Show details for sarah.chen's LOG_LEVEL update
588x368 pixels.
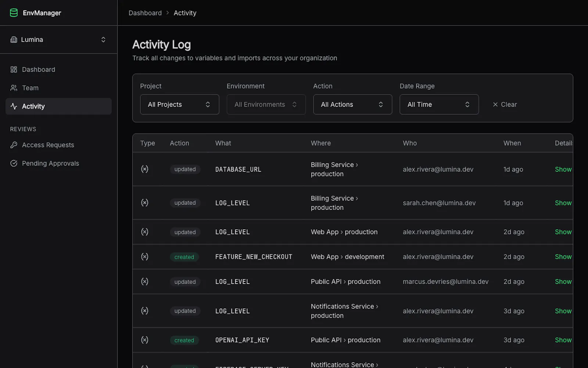[563, 203]
